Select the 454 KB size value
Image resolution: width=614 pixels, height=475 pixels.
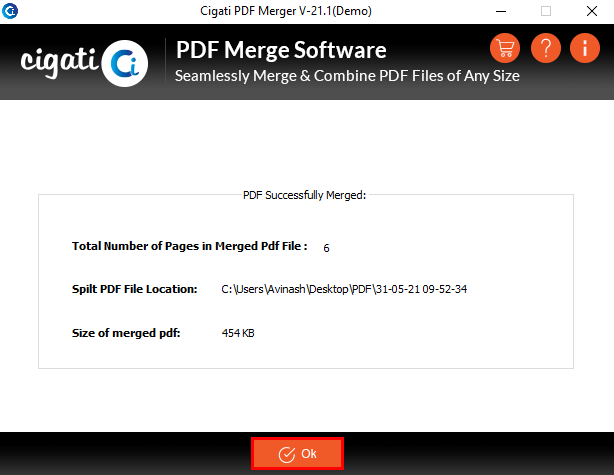tap(238, 333)
